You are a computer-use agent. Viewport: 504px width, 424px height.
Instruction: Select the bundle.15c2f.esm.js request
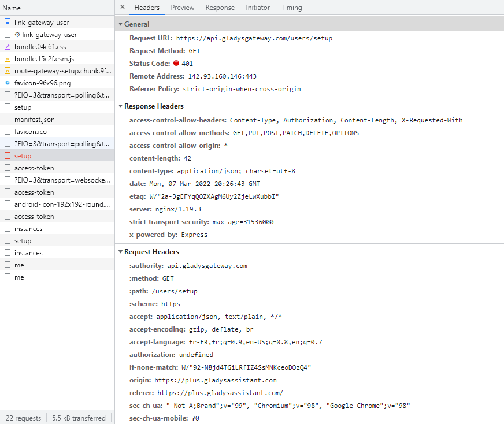[x=57, y=59]
